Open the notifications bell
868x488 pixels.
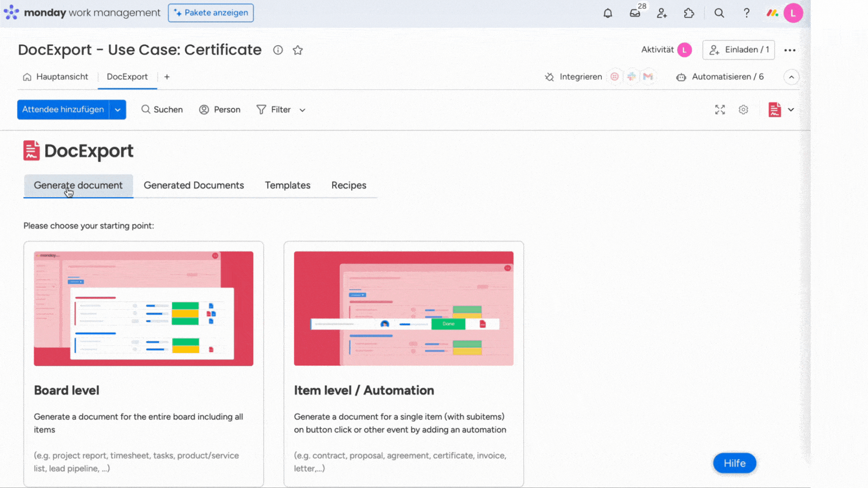(x=608, y=13)
